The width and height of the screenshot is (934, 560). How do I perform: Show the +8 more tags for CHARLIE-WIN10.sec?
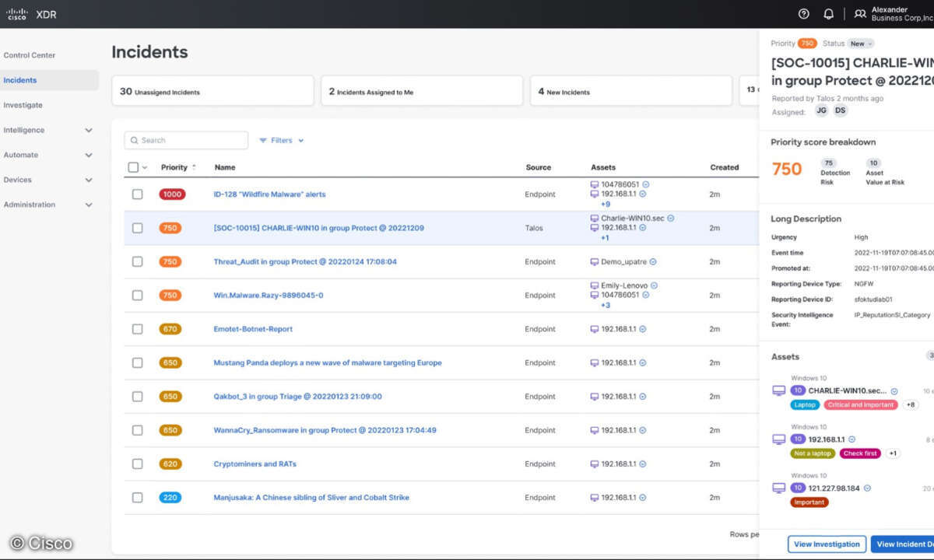pyautogui.click(x=911, y=405)
